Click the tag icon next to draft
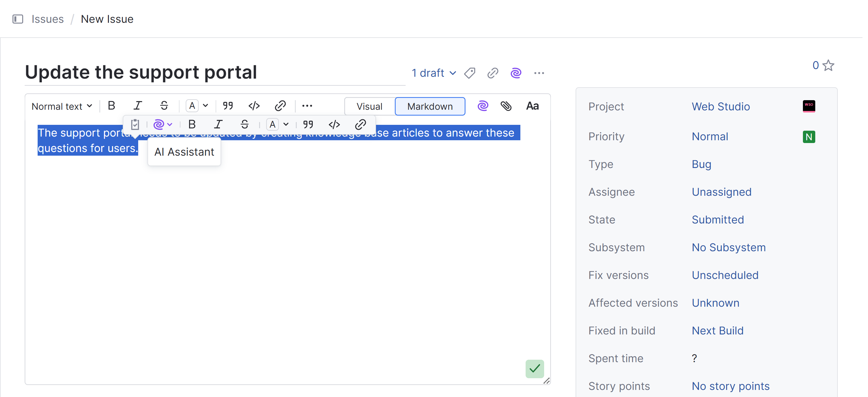 click(470, 73)
